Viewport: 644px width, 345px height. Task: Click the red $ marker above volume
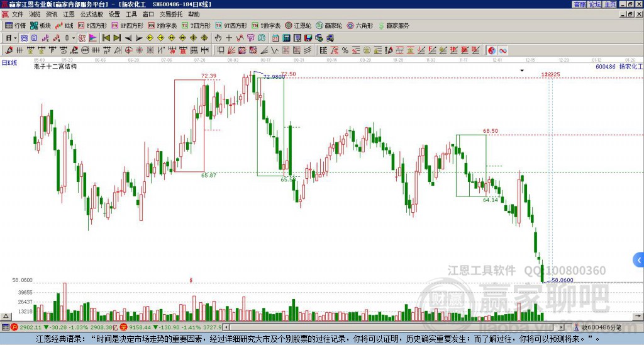(191, 280)
